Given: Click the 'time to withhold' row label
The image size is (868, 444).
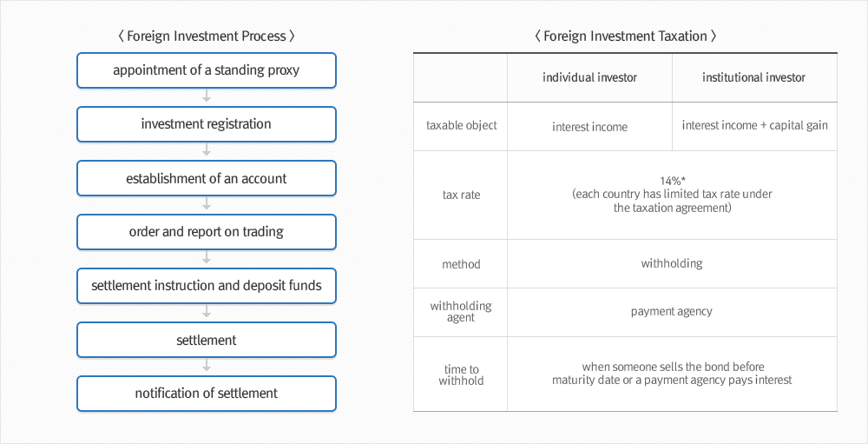Looking at the screenshot, I should pos(461,374).
